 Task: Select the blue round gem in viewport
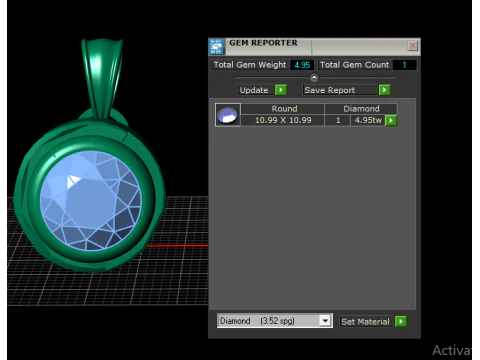click(x=91, y=200)
